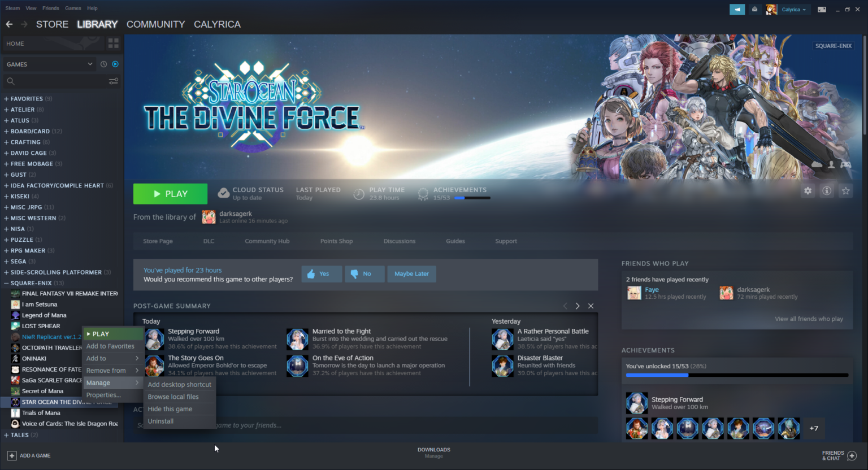Open Properties from context menu
This screenshot has width=868, height=470.
pos(112,395)
